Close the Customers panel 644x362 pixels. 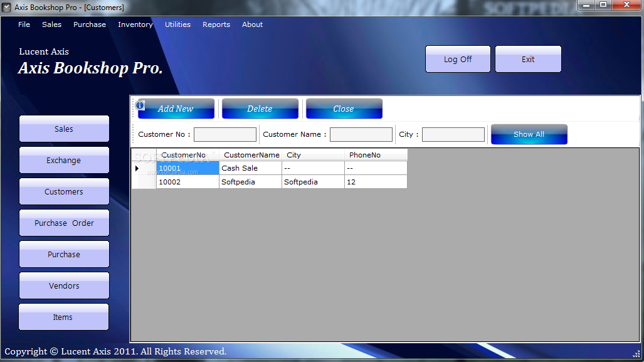pyautogui.click(x=344, y=109)
